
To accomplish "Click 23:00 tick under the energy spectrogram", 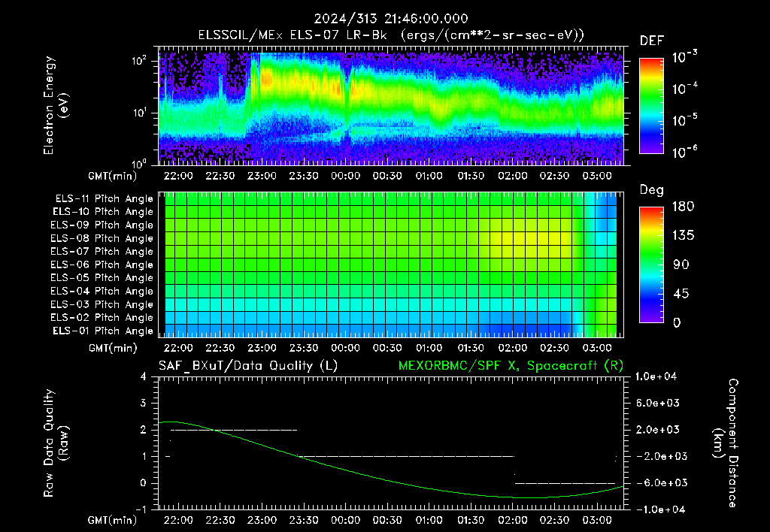I will tap(262, 176).
